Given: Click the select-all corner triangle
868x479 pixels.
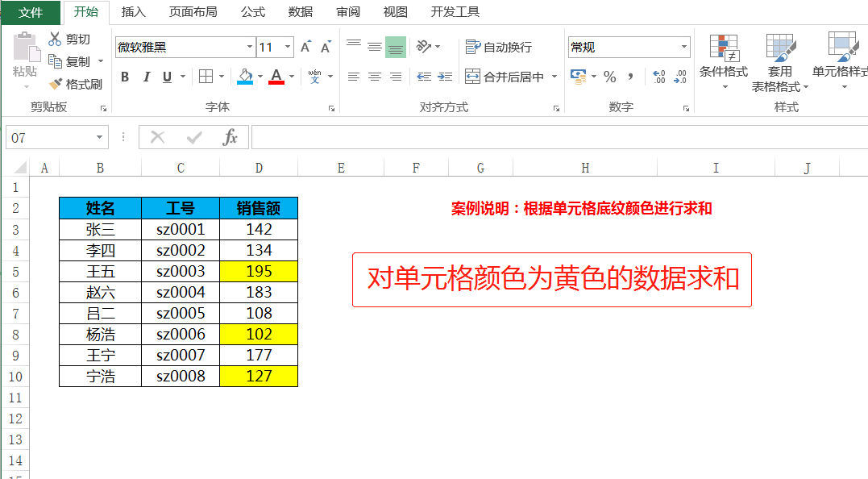Looking at the screenshot, I should 20,167.
